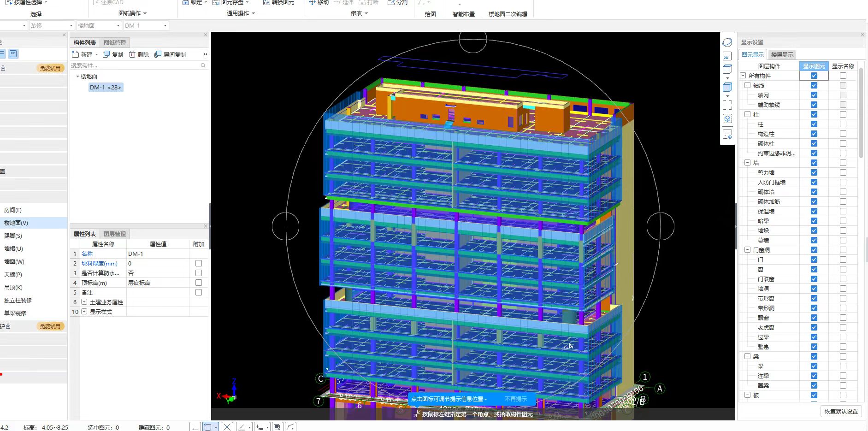Click the 新建 new component icon
The height and width of the screenshot is (431, 868).
[x=76, y=54]
